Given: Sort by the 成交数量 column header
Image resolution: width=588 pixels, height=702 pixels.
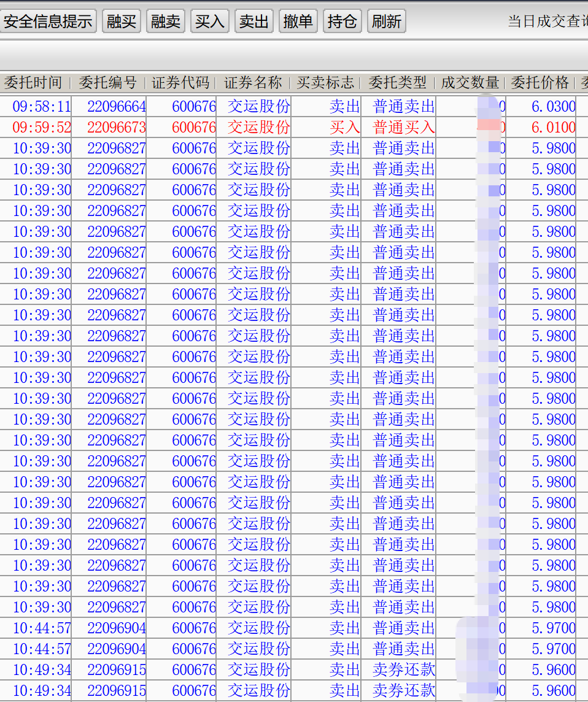Looking at the screenshot, I should click(470, 82).
